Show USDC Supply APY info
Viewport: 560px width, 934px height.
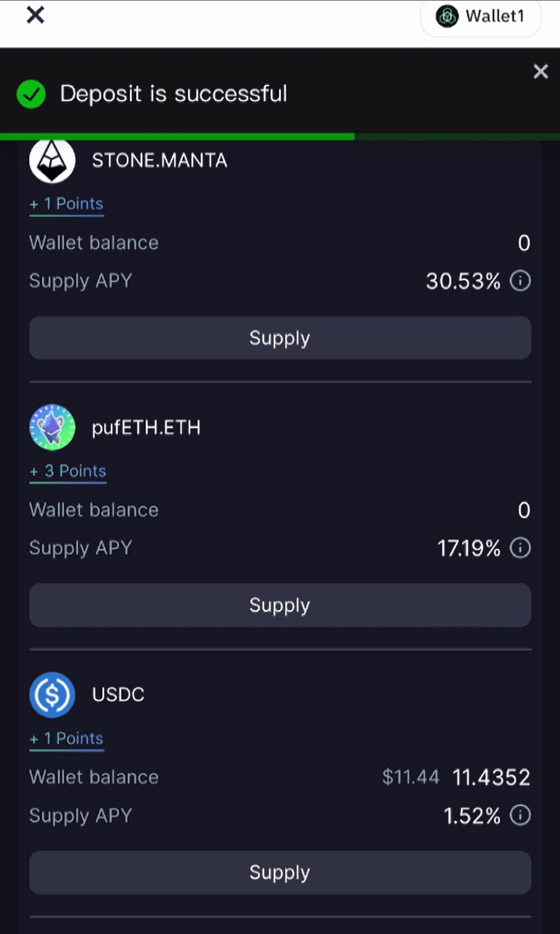520,815
